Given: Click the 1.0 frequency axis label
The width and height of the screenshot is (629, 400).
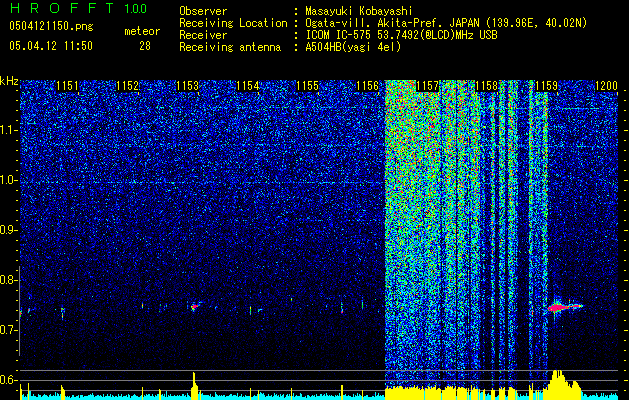Looking at the screenshot, I should (x=8, y=180).
